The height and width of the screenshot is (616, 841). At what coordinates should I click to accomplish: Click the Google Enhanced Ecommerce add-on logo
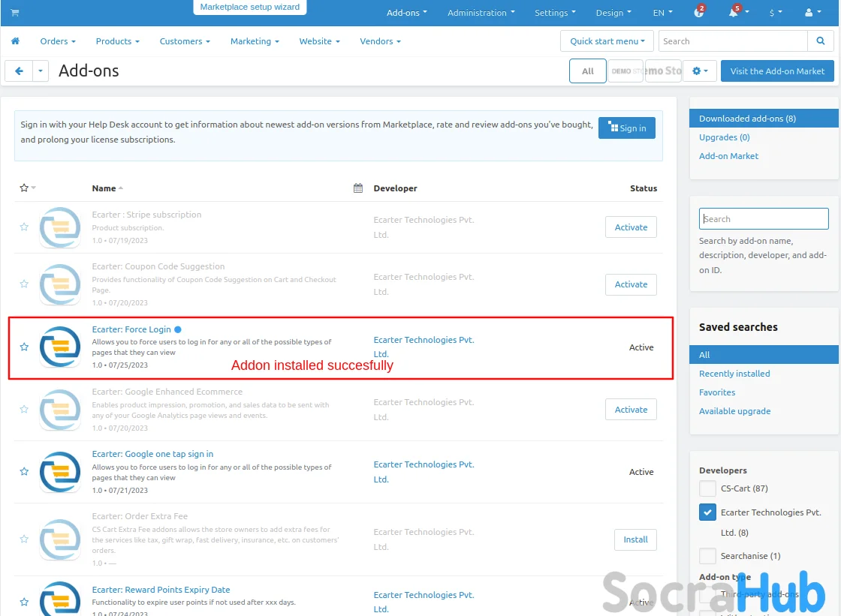[x=60, y=410]
